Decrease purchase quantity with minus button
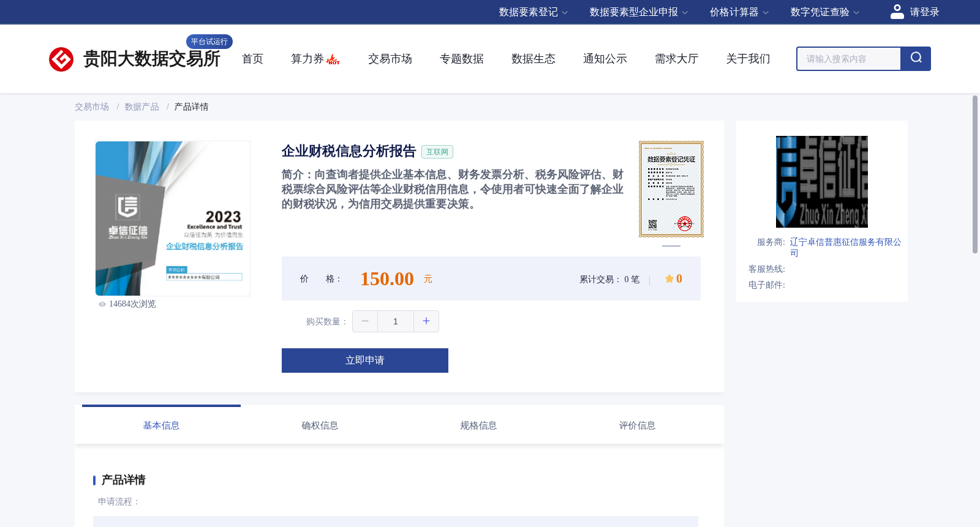The image size is (980, 527). coord(365,321)
